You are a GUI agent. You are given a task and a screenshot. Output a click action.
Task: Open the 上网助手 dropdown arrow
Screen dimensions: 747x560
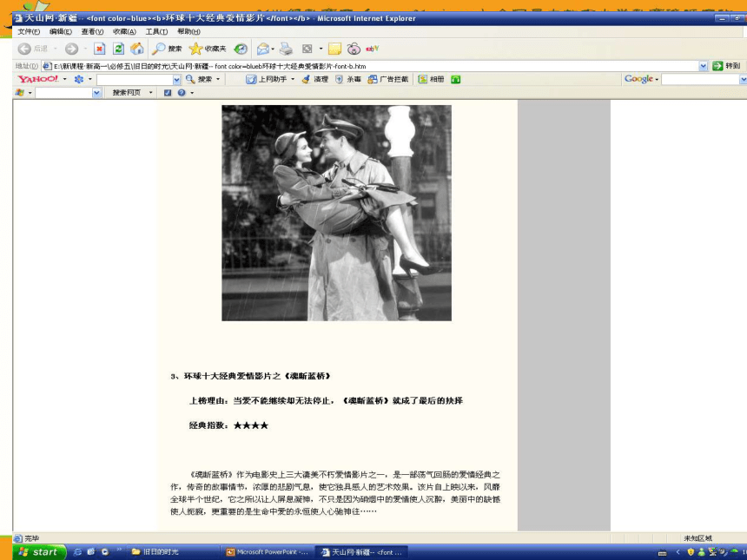tap(293, 79)
